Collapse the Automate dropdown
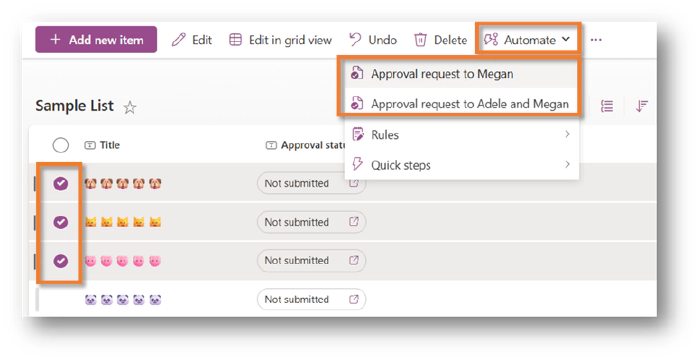The height and width of the screenshot is (360, 700). 528,40
